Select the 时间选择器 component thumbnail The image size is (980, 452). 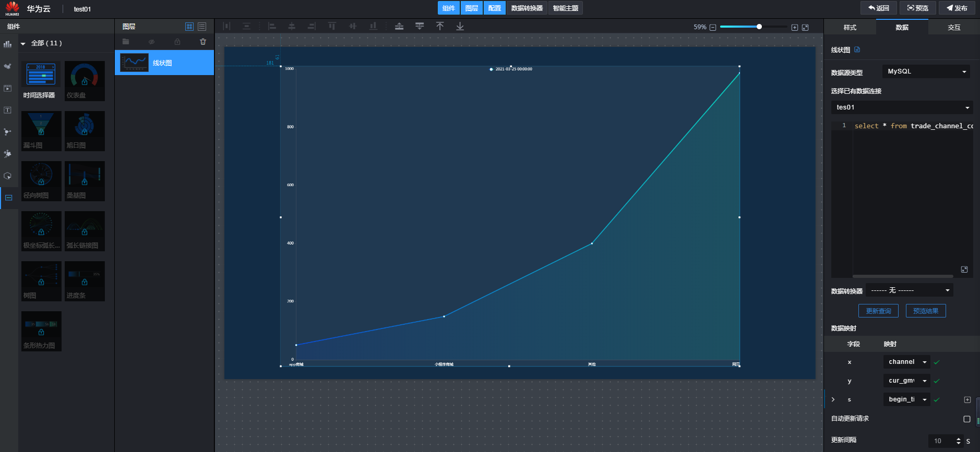pos(41,81)
